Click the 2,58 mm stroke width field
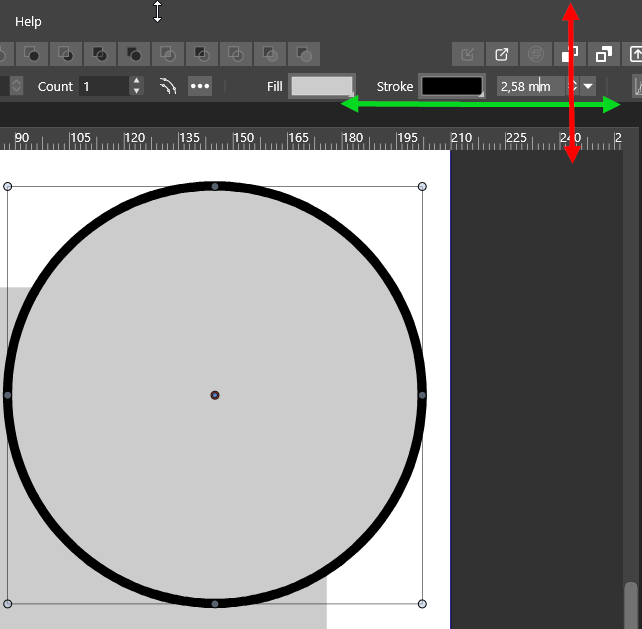This screenshot has width=642, height=629. pyautogui.click(x=528, y=87)
